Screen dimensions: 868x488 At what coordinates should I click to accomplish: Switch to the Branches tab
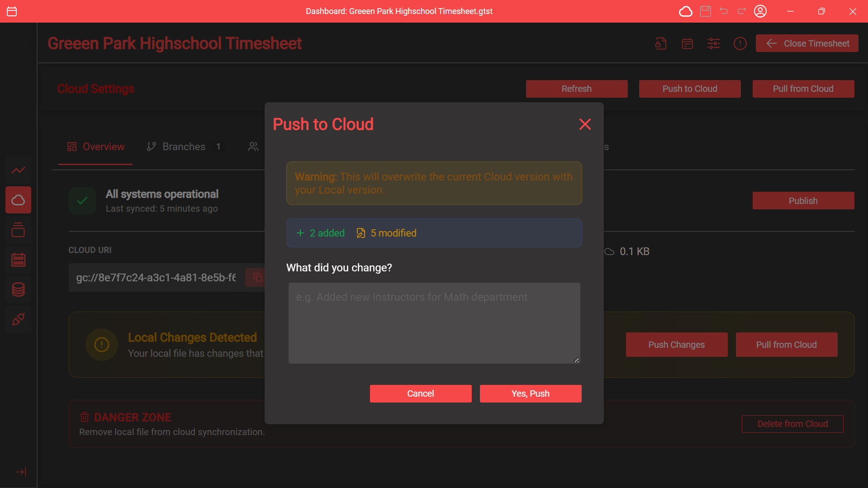(x=184, y=147)
